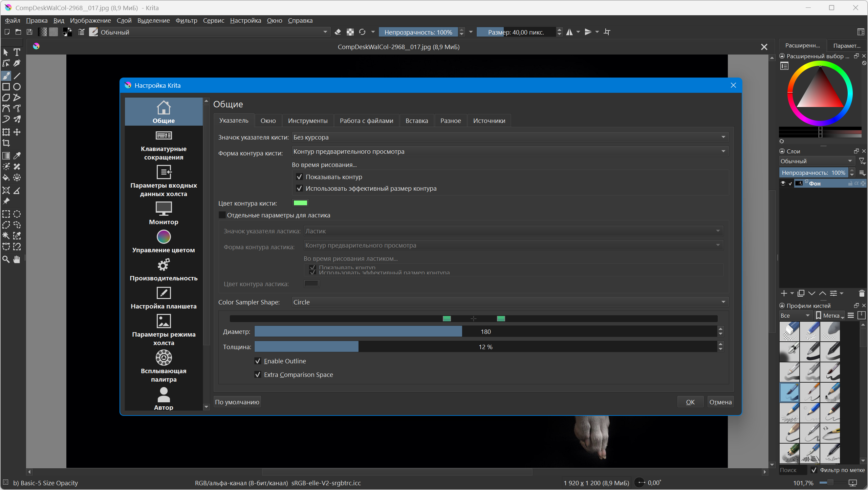868x490 pixels.
Task: Open the Monitor settings section
Action: point(164,213)
